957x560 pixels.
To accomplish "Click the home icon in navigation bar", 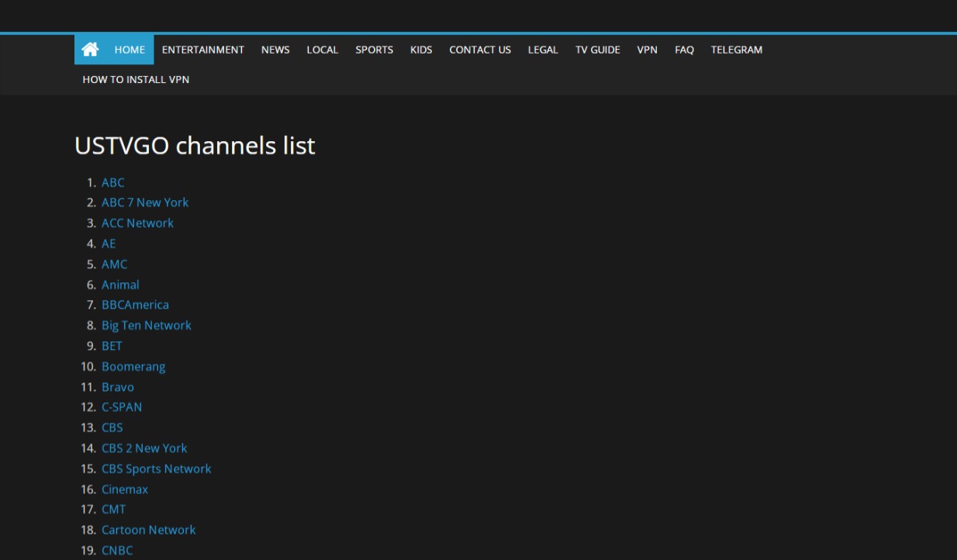I will coord(90,50).
